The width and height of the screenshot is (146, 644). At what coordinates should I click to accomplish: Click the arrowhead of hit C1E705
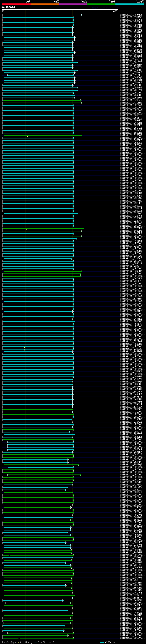(77, 213)
